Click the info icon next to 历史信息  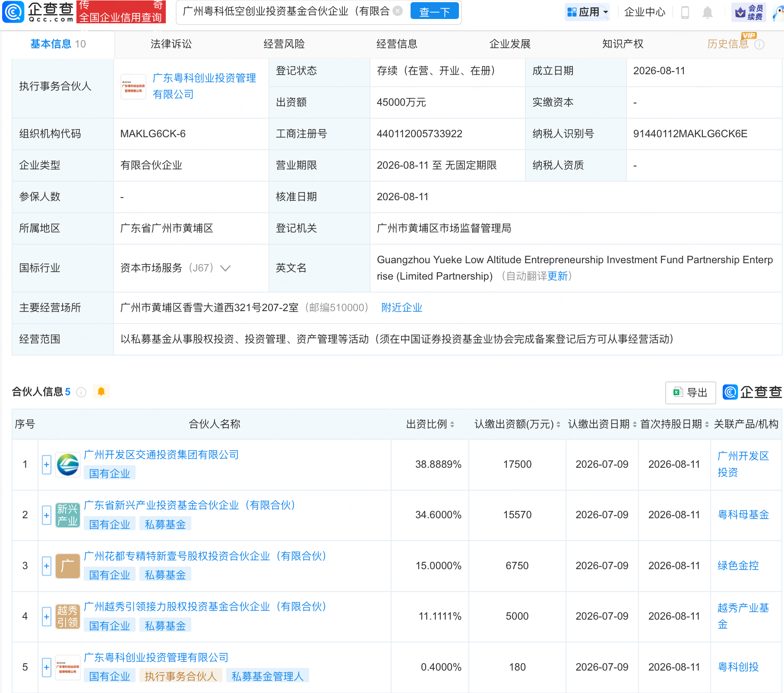(759, 44)
